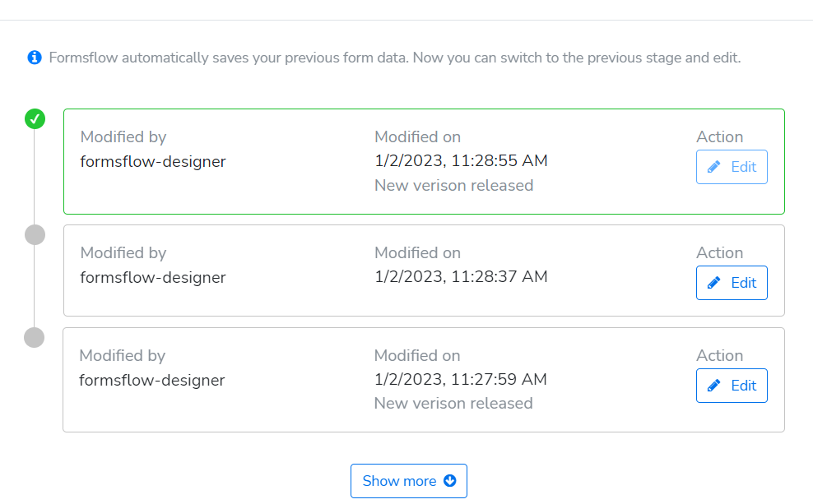Click the New verison released text

pos(453,185)
